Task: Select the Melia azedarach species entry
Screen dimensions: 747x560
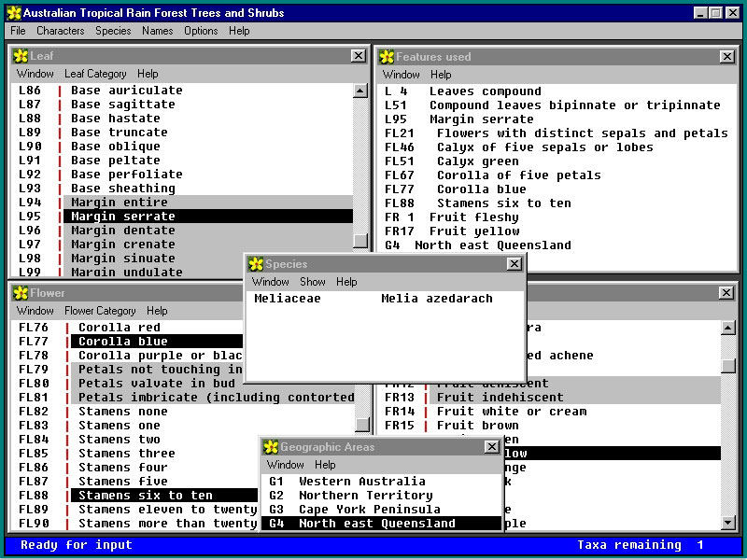Action: click(436, 299)
